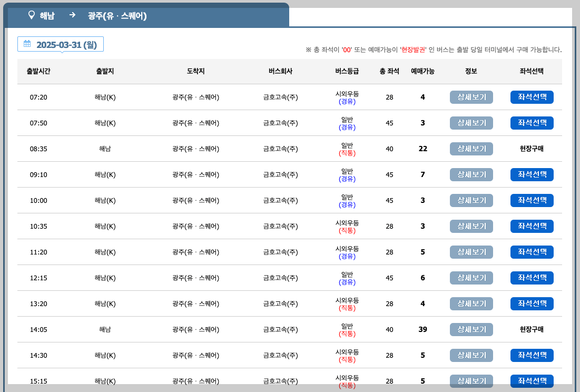Select seats for the 10:00 departure
Screen dimensions: 580x392
point(532,200)
